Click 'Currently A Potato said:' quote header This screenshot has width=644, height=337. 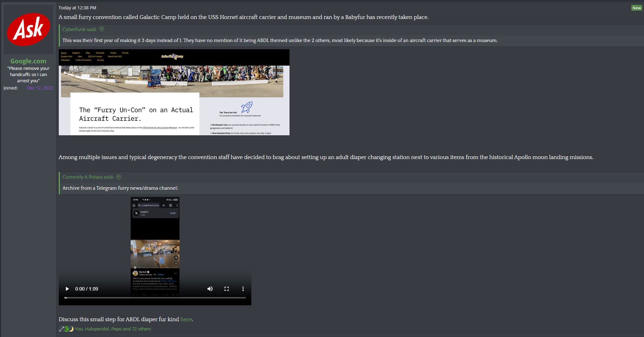click(x=88, y=177)
